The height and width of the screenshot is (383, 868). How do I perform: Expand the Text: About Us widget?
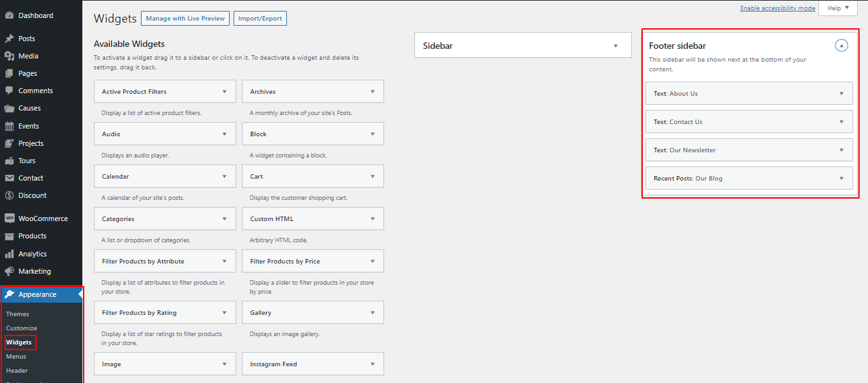point(749,93)
